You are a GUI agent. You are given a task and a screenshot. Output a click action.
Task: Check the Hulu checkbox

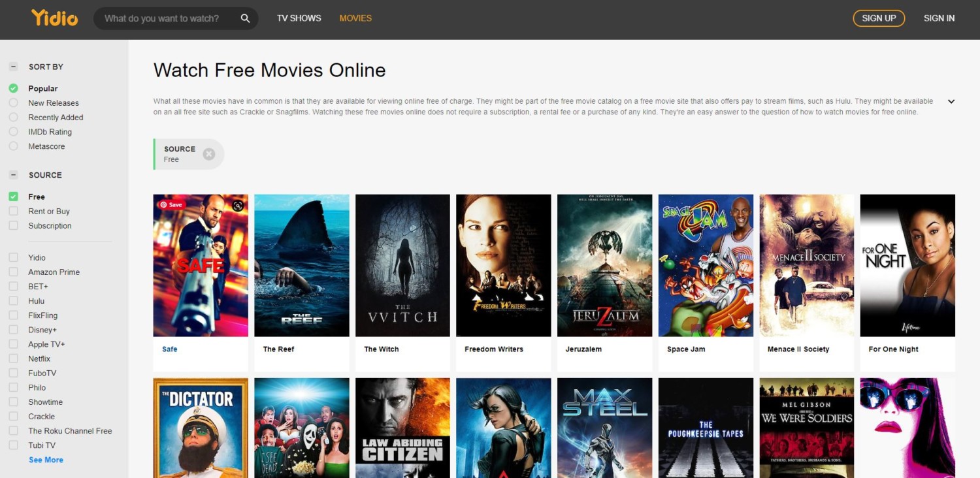pyautogui.click(x=13, y=301)
